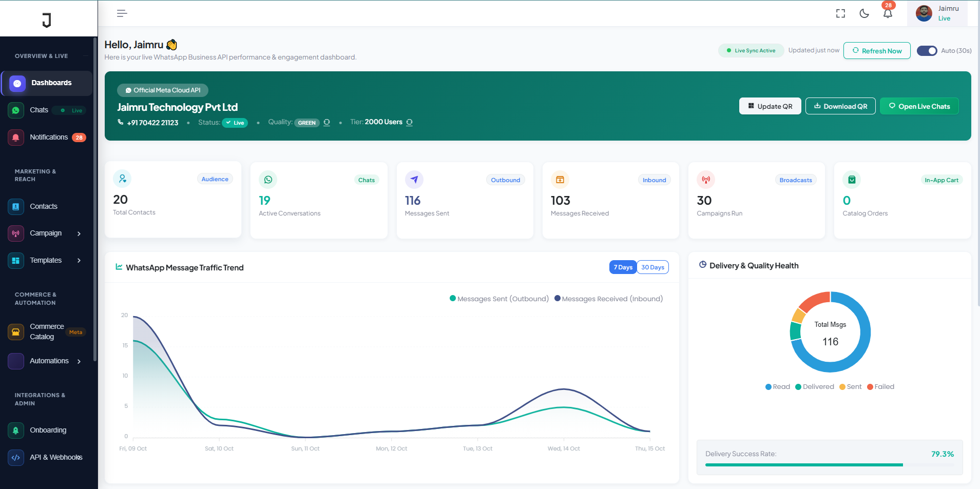This screenshot has height=489, width=980.
Task: Toggle the Auto (30s) refresh switch
Action: (x=927, y=51)
